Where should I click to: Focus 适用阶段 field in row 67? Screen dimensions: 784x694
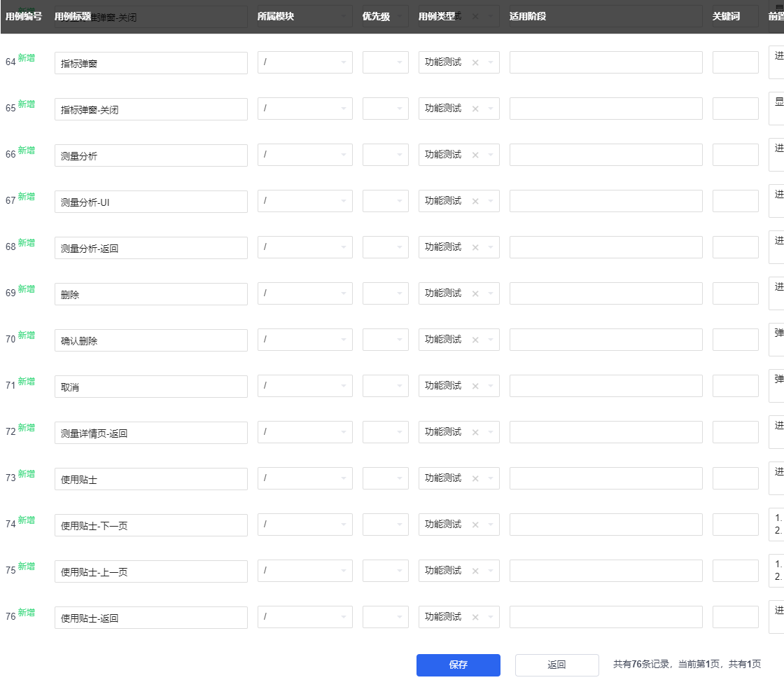point(606,201)
